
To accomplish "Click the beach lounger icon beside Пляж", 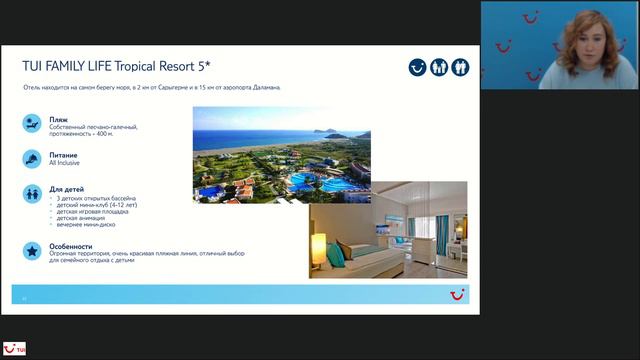I will 32,123.
